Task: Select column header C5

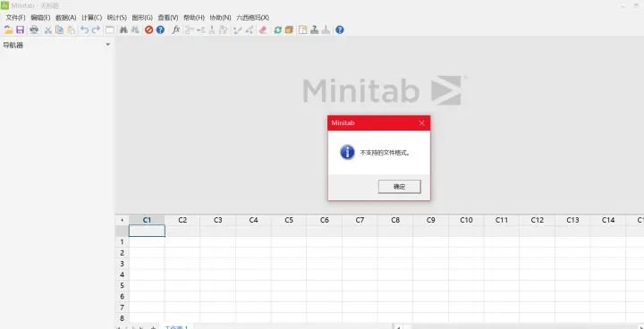Action: (x=289, y=220)
